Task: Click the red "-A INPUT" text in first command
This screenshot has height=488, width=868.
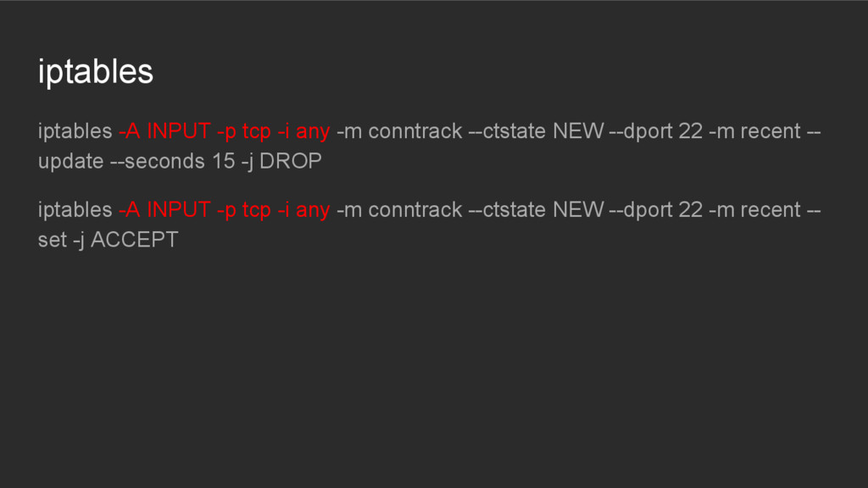Action: [x=164, y=131]
